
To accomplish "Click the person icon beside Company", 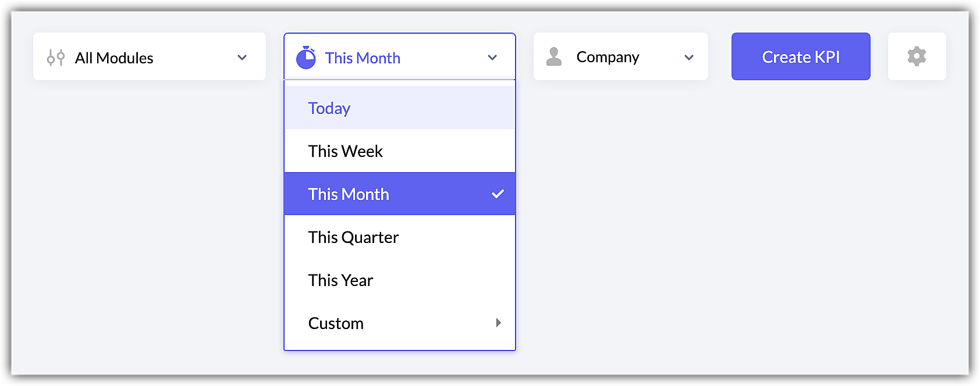I will coord(554,56).
